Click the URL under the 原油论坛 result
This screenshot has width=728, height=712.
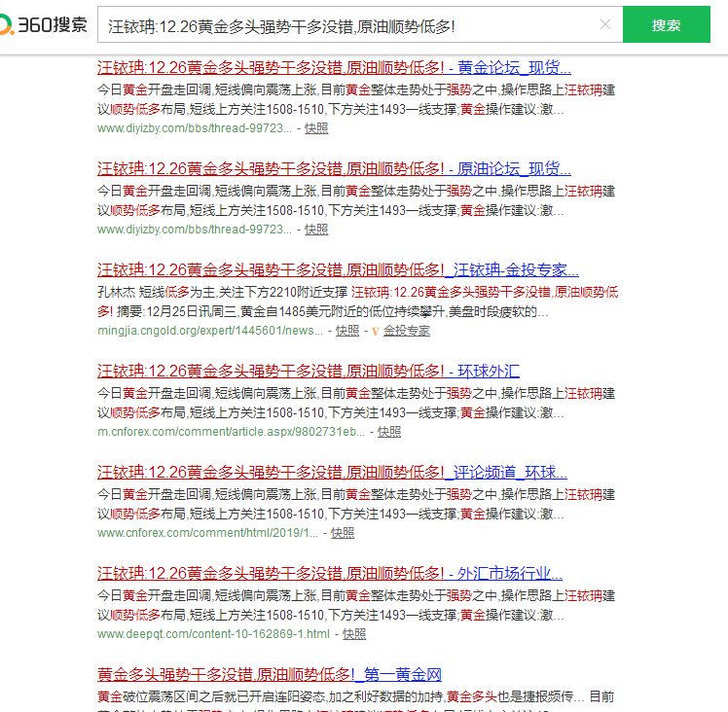tap(195, 230)
